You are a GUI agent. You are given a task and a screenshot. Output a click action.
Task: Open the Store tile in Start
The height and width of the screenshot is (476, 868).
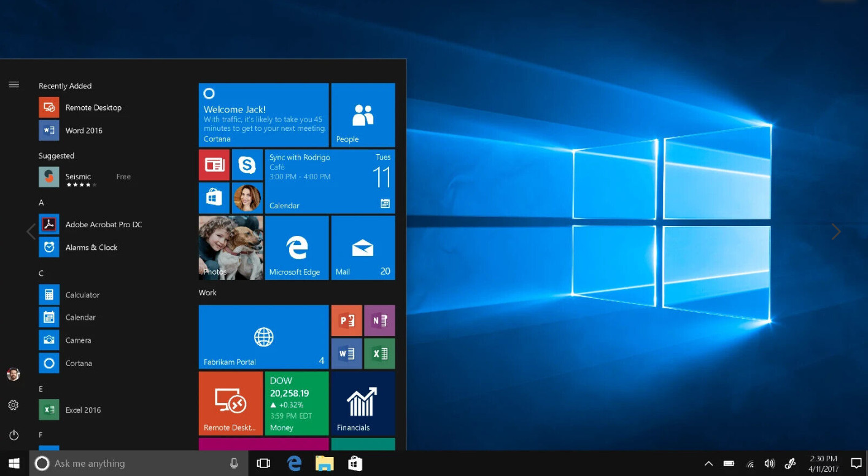coord(214,198)
